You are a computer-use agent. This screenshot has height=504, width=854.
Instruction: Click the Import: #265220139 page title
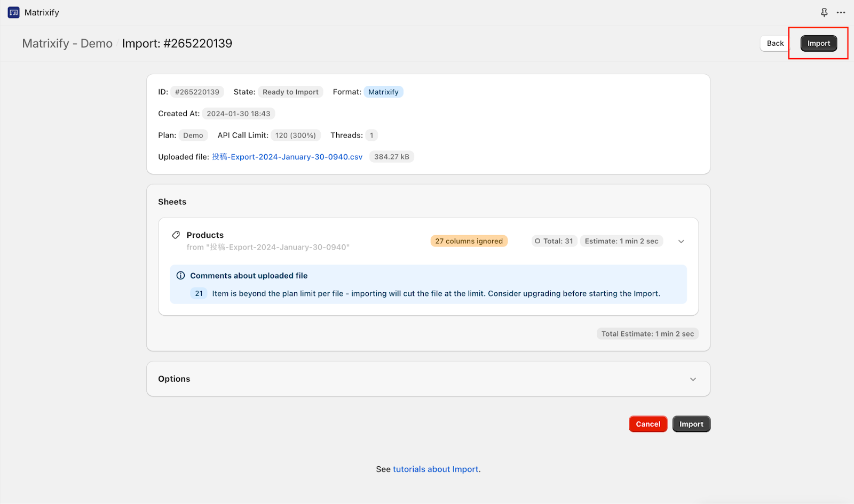(177, 43)
